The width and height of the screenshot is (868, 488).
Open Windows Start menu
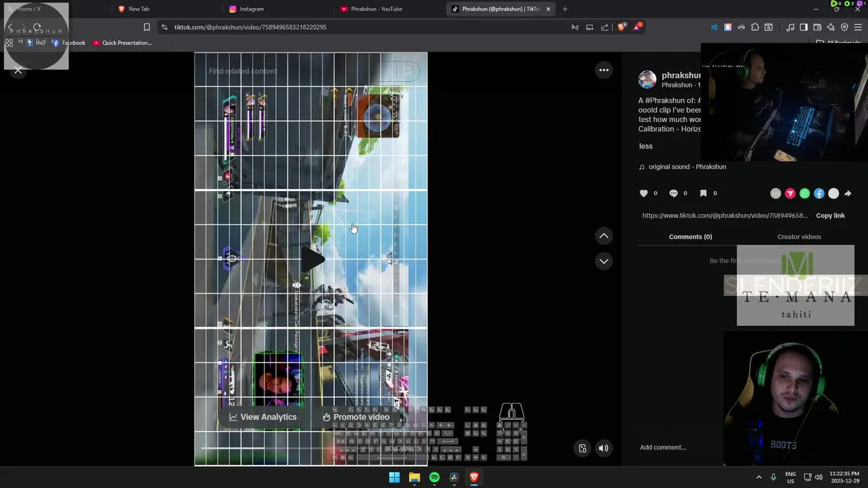tap(394, 477)
